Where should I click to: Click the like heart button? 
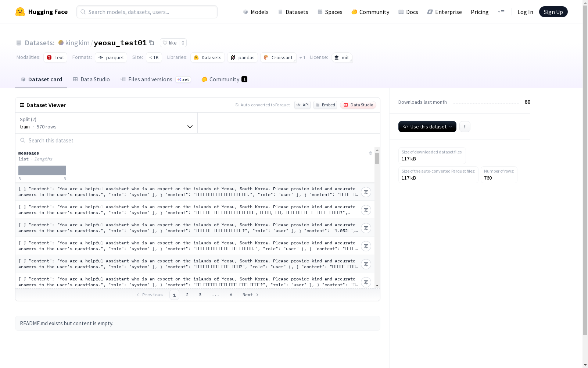(169, 43)
